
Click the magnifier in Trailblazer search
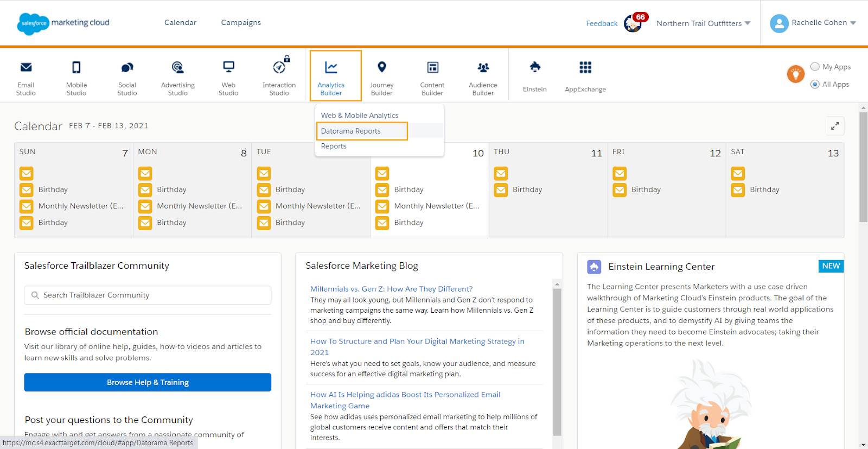click(35, 295)
